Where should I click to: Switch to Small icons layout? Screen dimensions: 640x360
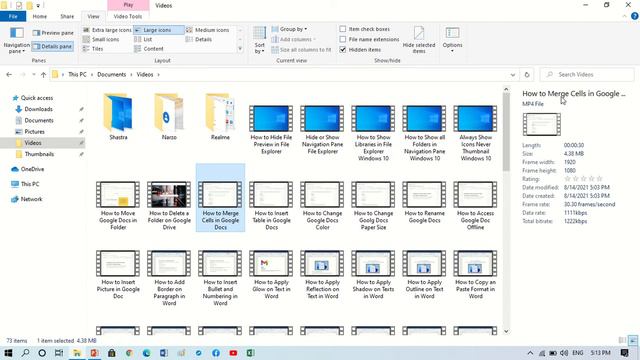pyautogui.click(x=101, y=39)
